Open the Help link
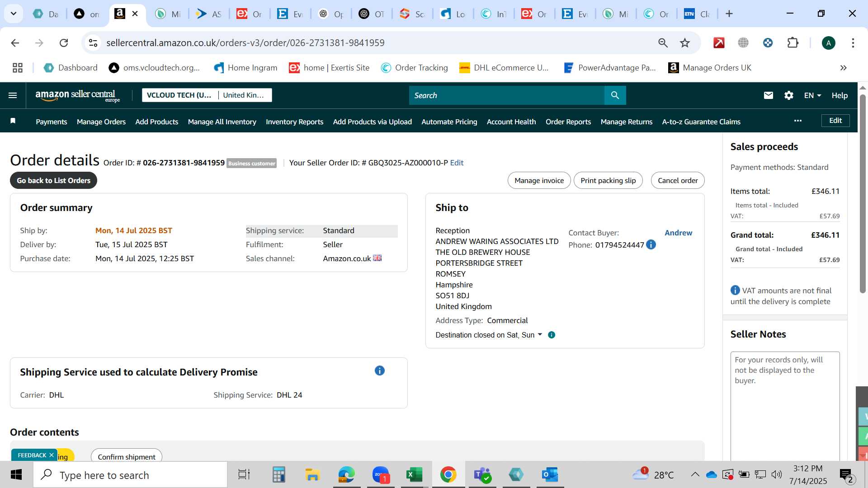Viewport: 868px width, 488px height. click(839, 95)
